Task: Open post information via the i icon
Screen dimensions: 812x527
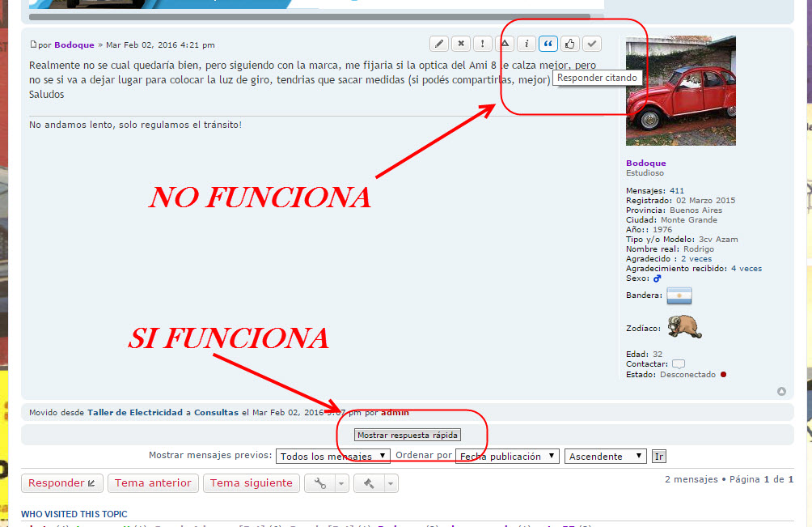Action: (527, 44)
